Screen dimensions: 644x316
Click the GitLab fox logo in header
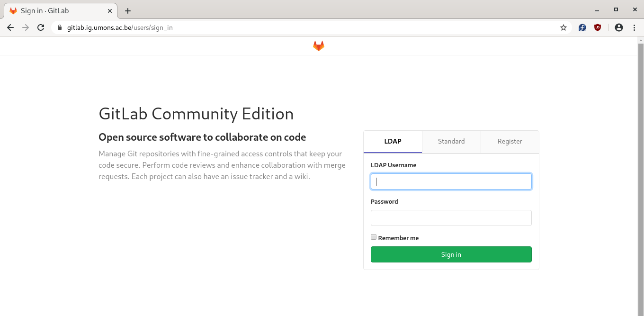tap(319, 46)
